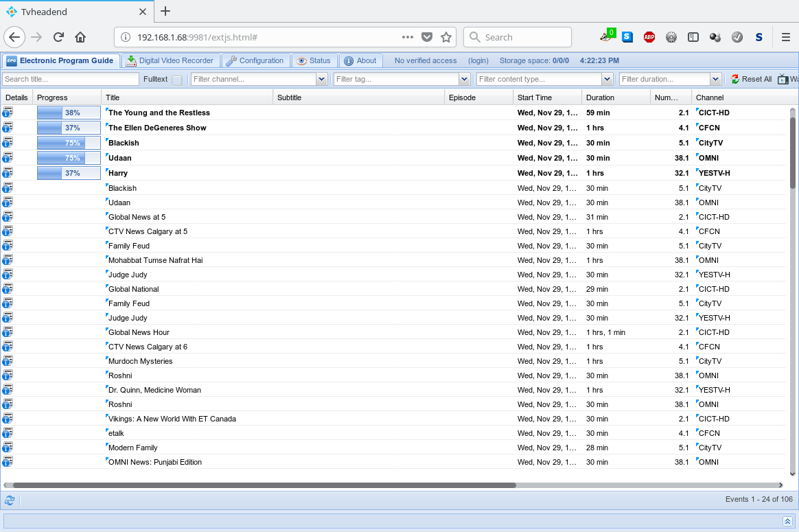799x532 pixels.
Task: Click the (login) link
Action: [478, 60]
